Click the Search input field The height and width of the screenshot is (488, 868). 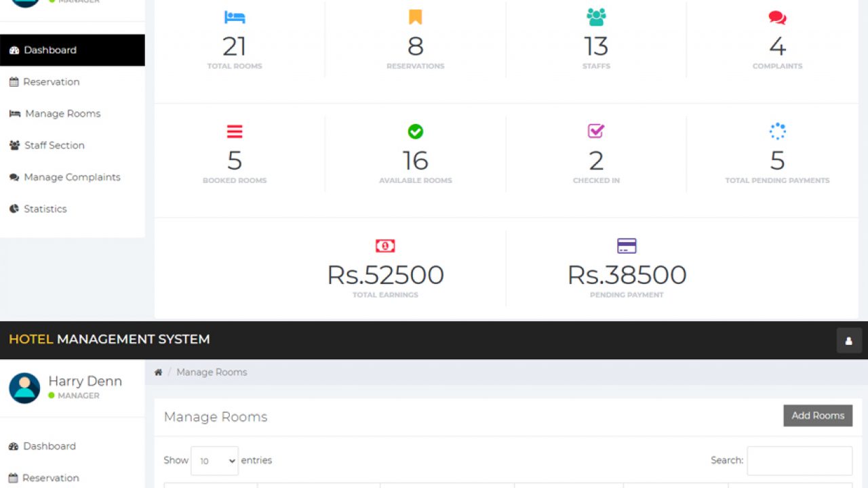(799, 461)
